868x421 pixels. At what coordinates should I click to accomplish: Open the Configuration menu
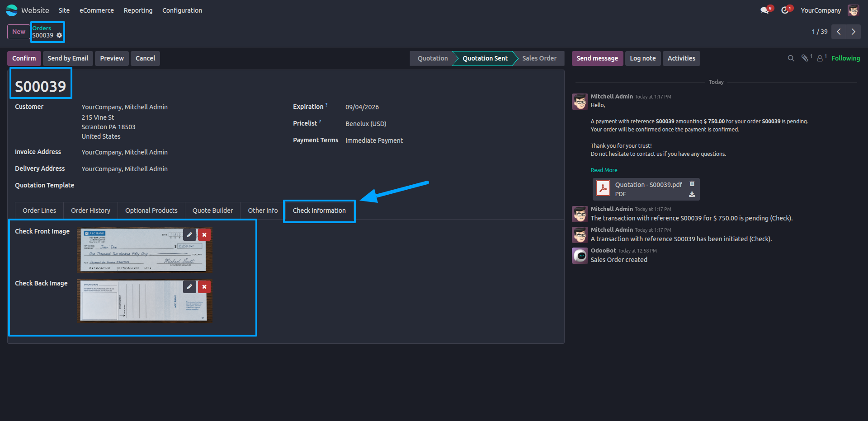[182, 10]
